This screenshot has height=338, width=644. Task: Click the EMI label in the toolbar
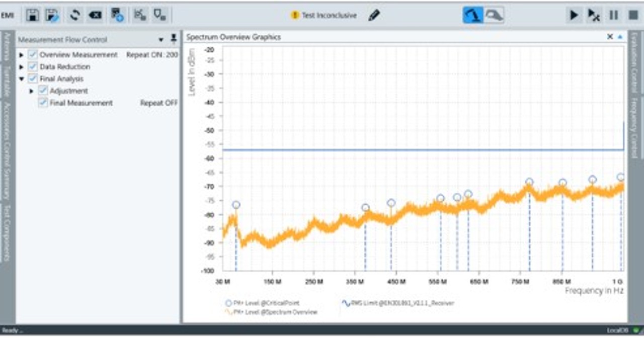click(7, 15)
